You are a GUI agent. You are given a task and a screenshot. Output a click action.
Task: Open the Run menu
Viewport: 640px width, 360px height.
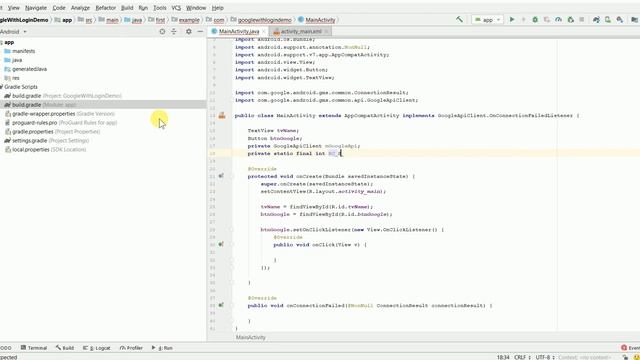coord(143,8)
